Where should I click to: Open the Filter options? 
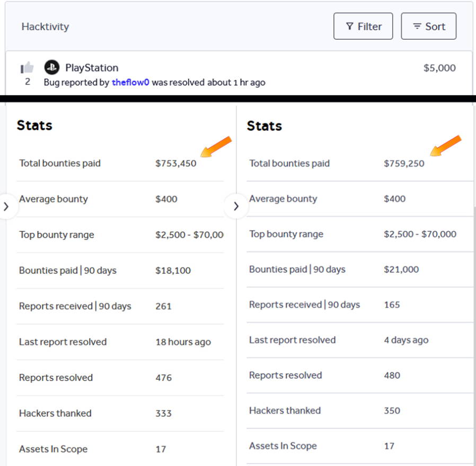tap(363, 26)
